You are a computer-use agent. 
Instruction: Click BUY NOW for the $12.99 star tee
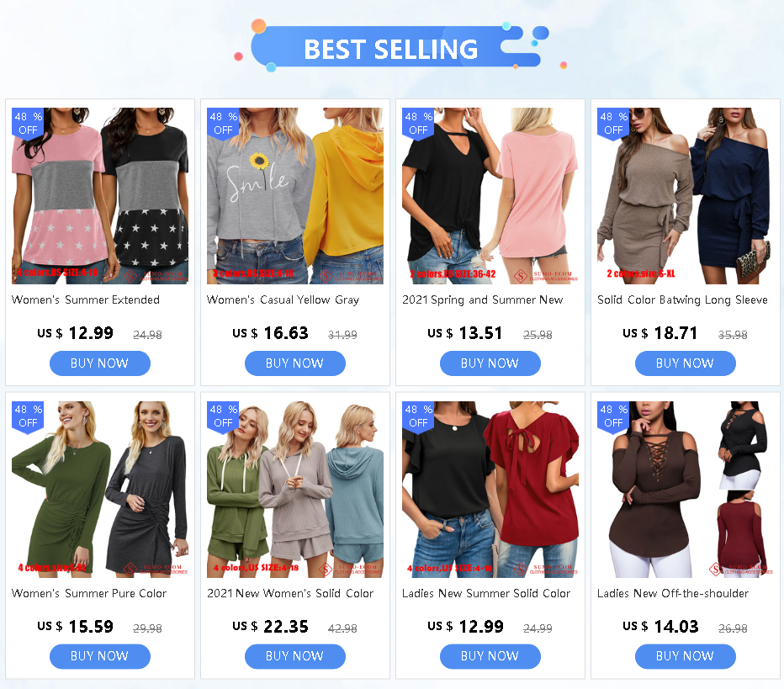[x=100, y=363]
